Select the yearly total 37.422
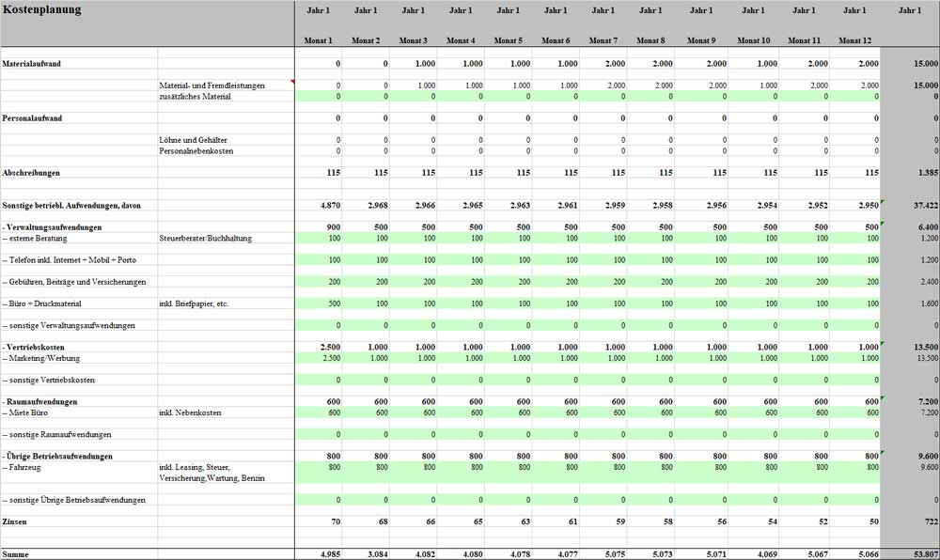This screenshot has height=560, width=940. [926, 206]
